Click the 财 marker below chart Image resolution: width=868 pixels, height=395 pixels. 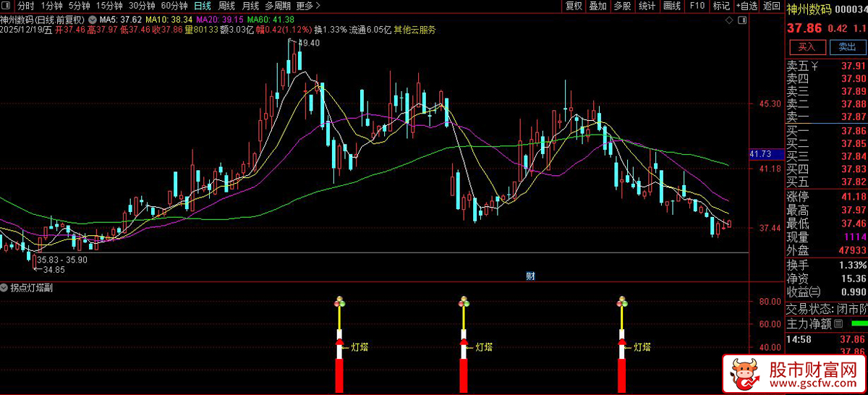tap(530, 276)
